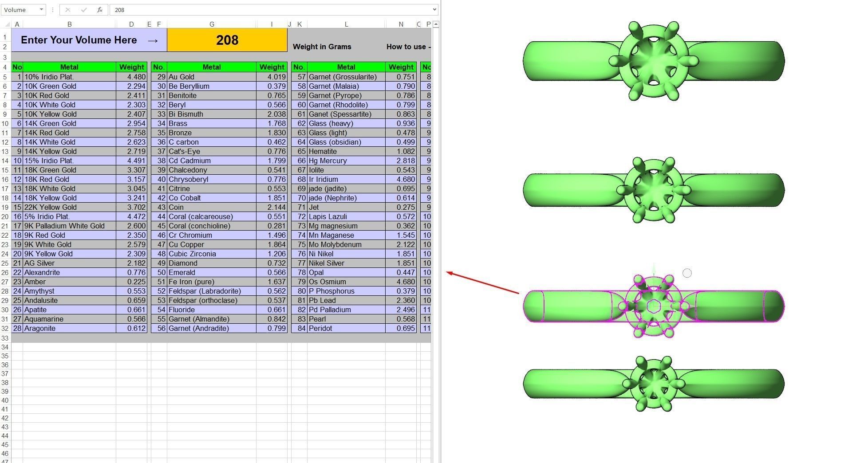Select the topmost green ring model

point(654,61)
